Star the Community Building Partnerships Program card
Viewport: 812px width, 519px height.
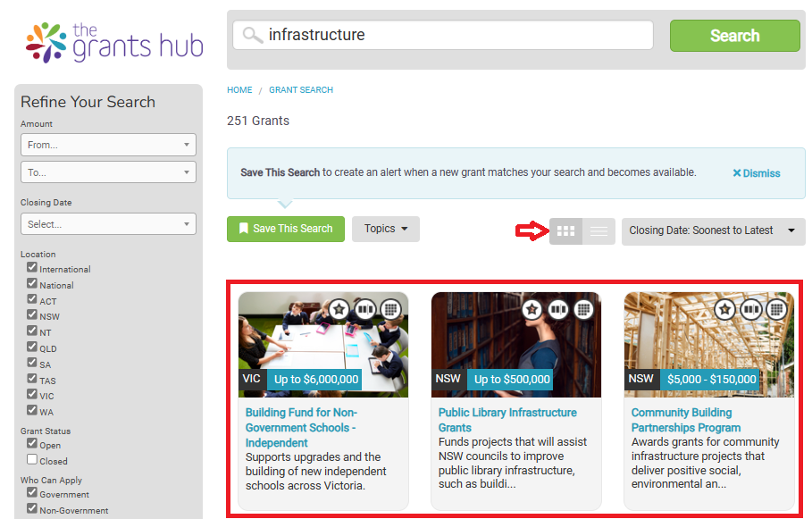coord(725,309)
